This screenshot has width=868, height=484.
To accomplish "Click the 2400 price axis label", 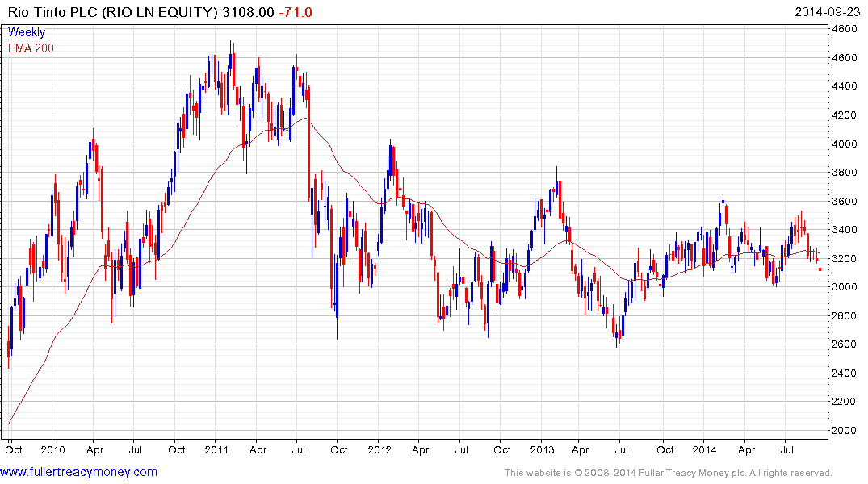I will (x=845, y=373).
